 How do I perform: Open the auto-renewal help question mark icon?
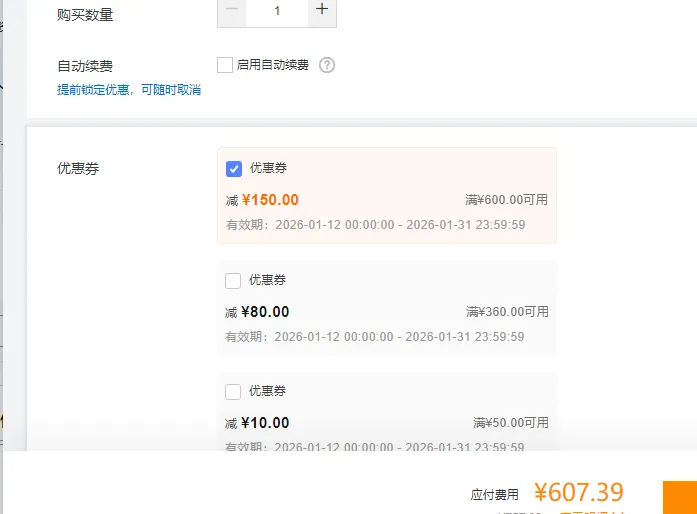pos(327,65)
